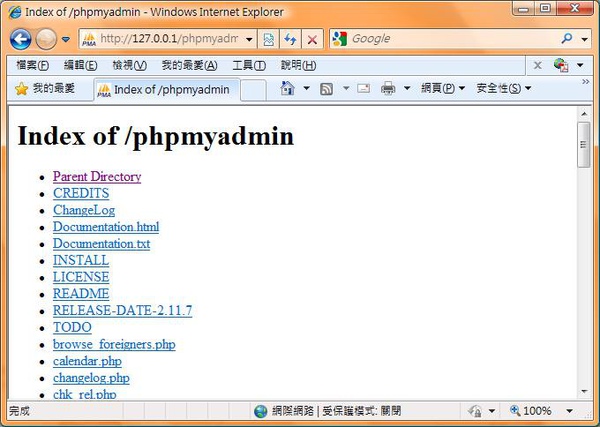Click the 100% zoom level button
Viewport: 600px width, 427px height.
pos(531,411)
